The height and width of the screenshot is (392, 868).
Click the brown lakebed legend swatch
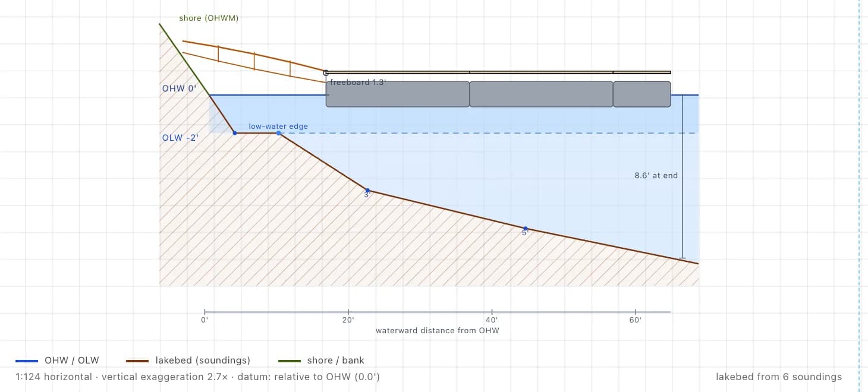pos(137,361)
